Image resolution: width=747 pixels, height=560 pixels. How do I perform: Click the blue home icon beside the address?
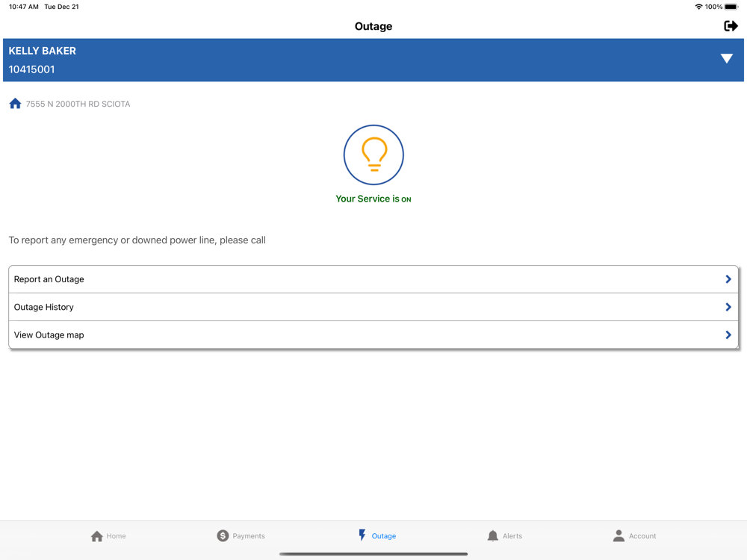pyautogui.click(x=15, y=103)
